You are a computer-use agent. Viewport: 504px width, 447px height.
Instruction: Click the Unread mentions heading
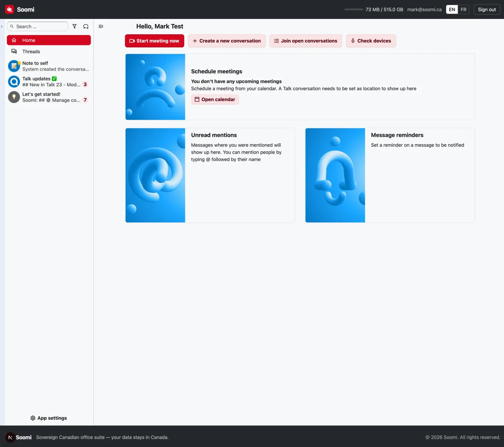coord(214,135)
